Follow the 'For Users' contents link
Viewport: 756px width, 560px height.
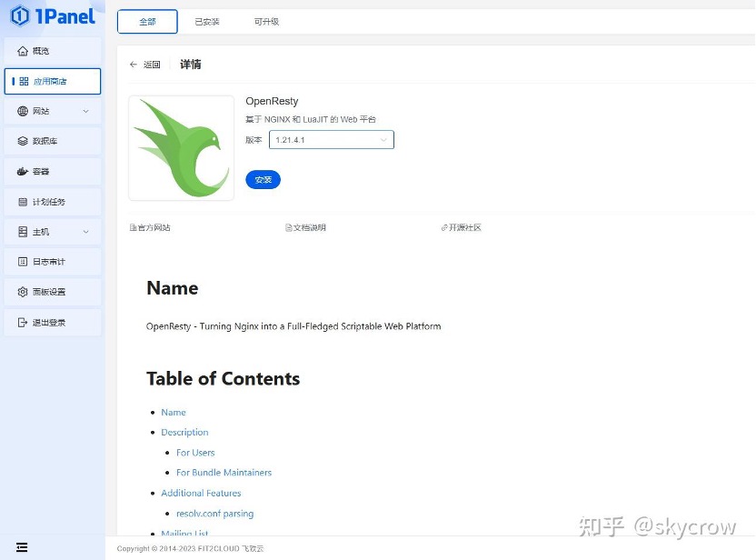195,453
